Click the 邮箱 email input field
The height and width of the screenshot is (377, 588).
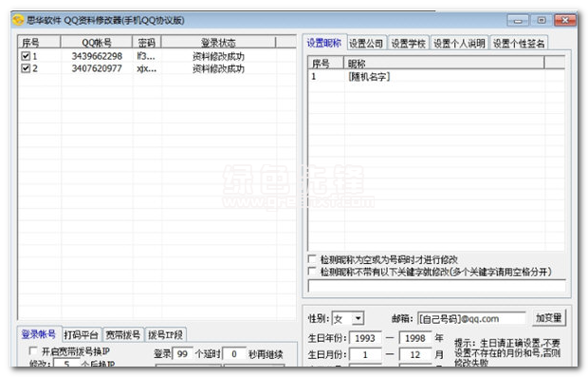(x=471, y=319)
